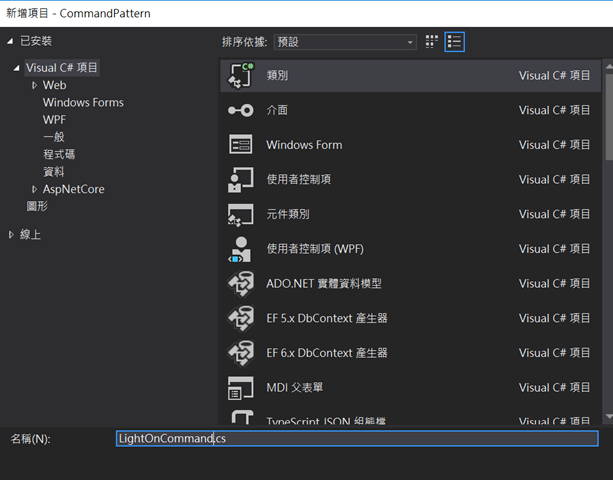613x480 pixels.
Task: Pick the 使用者控制項 template icon
Action: tap(240, 180)
